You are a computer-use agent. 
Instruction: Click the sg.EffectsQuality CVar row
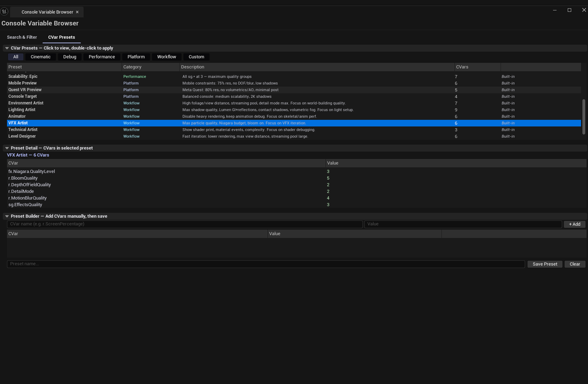point(297,205)
